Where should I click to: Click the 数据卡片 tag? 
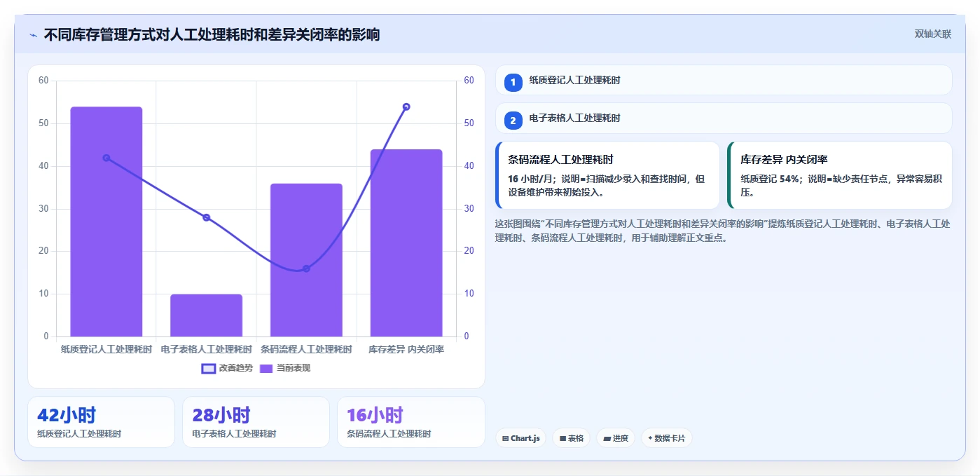click(667, 438)
